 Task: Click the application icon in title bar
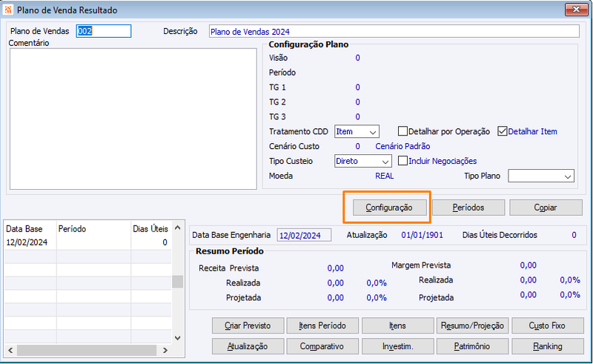[x=8, y=10]
